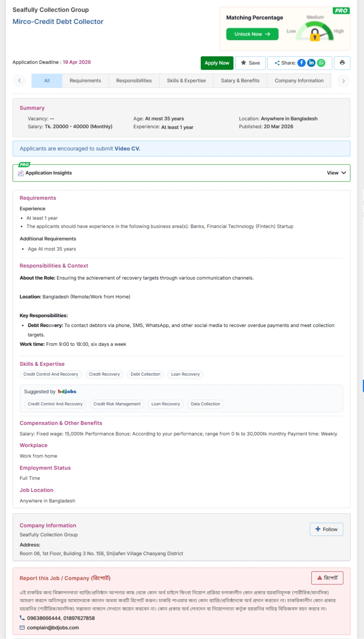Share job on Facebook icon
This screenshot has height=639, width=364.
(x=302, y=63)
